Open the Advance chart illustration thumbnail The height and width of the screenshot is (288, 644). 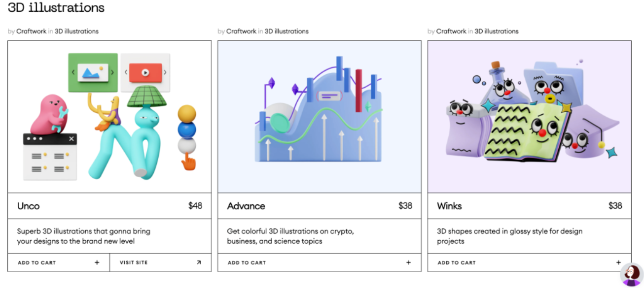coord(320,117)
